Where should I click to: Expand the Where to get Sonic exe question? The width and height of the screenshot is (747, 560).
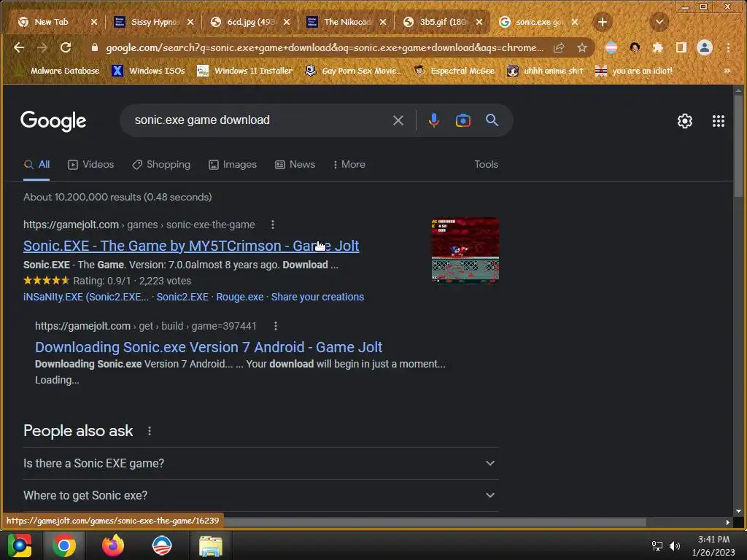[x=260, y=496]
